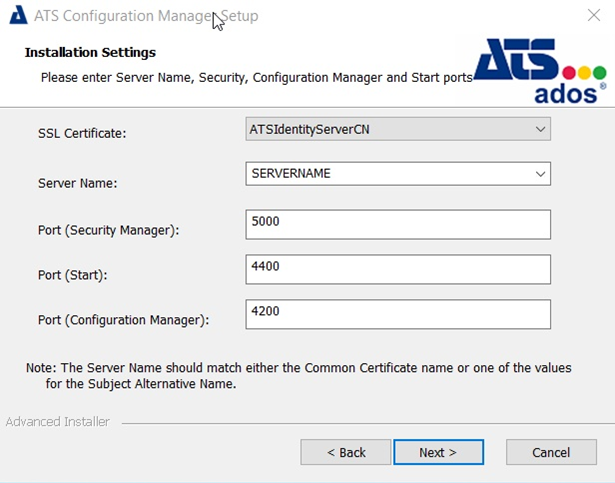
Task: Proceed with the Next > button
Action: [438, 452]
